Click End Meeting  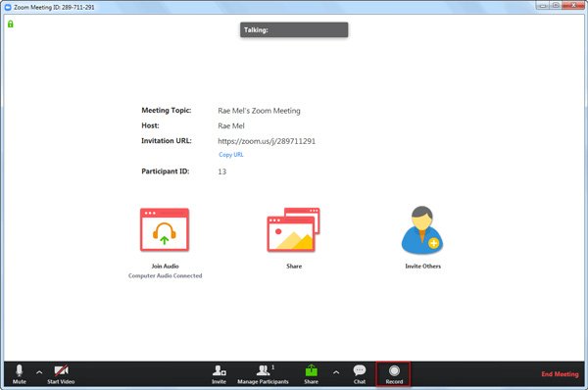[x=560, y=374]
